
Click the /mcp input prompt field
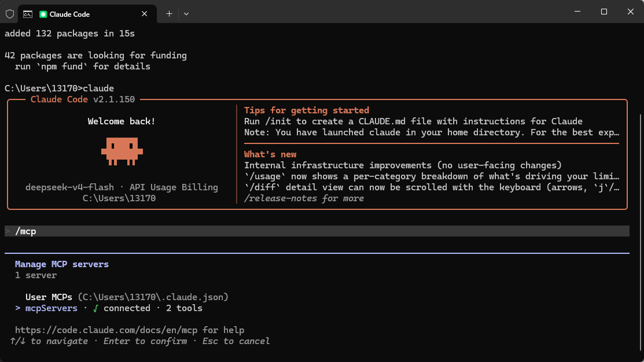(317, 231)
